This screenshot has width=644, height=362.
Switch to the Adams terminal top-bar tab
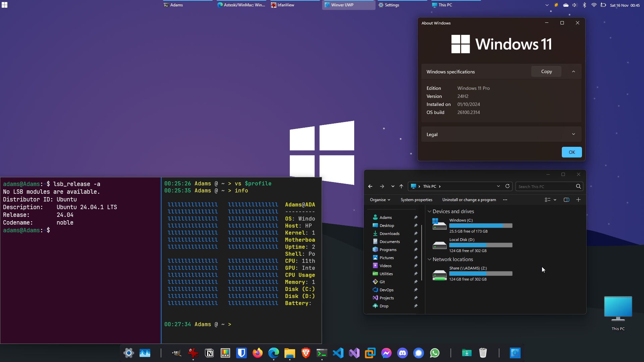point(187,5)
